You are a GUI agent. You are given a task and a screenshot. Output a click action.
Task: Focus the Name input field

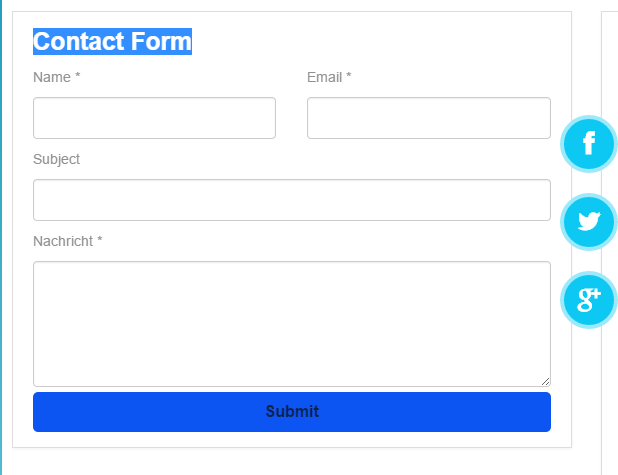pos(154,118)
